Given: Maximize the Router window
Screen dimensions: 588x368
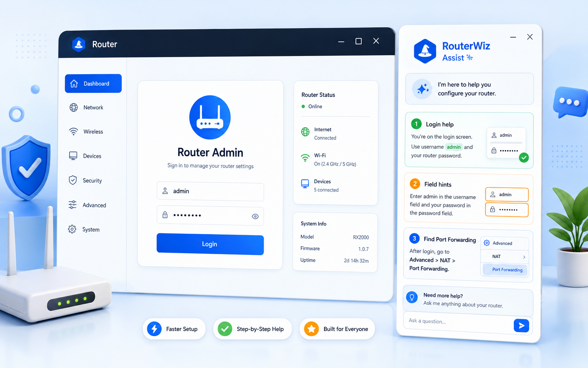Looking at the screenshot, I should coord(359,41).
